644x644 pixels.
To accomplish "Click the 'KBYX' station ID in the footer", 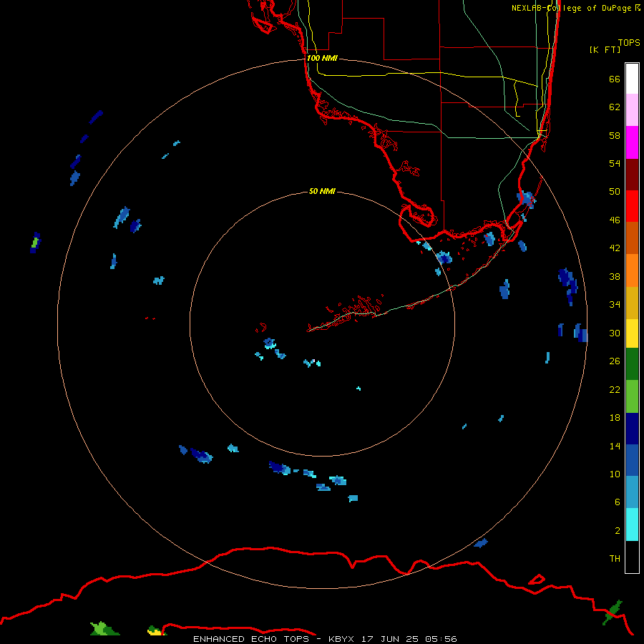I will 341,639.
